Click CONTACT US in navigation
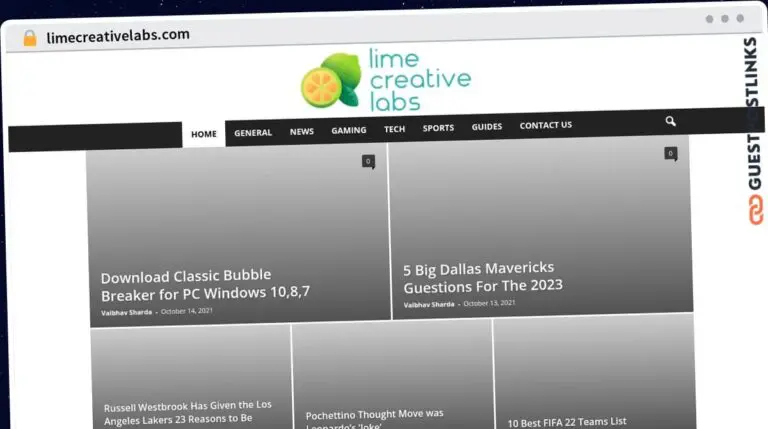768x429 pixels. (546, 125)
